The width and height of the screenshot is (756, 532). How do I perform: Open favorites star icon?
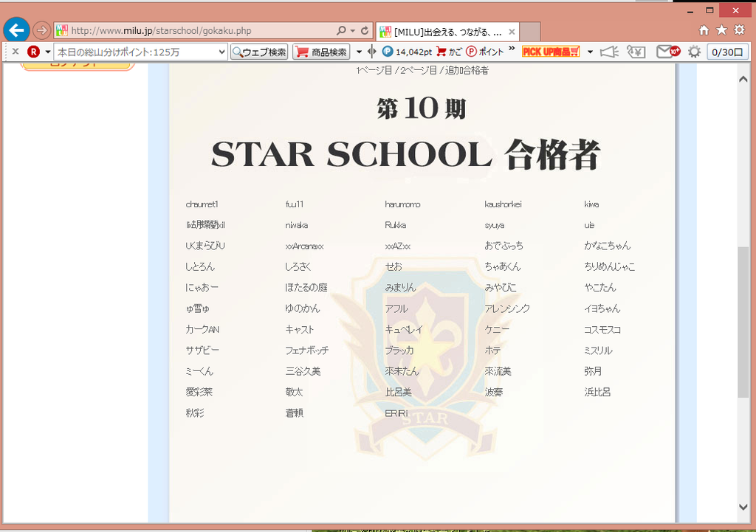click(x=721, y=30)
